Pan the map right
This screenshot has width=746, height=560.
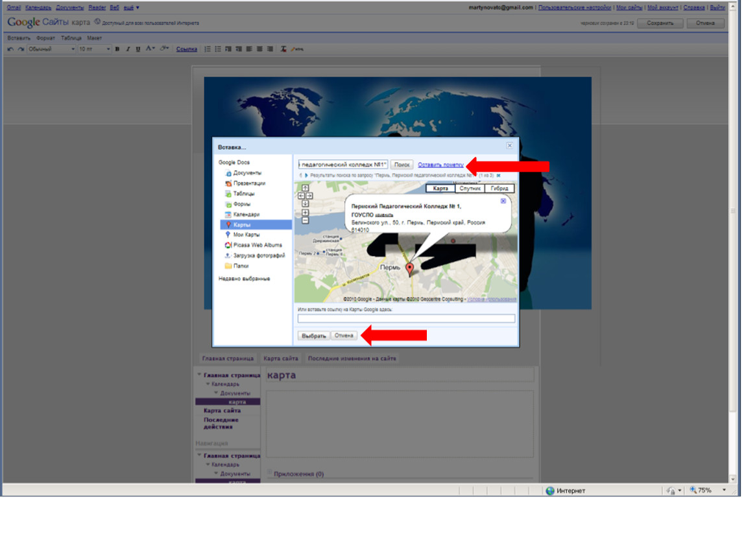click(x=309, y=196)
